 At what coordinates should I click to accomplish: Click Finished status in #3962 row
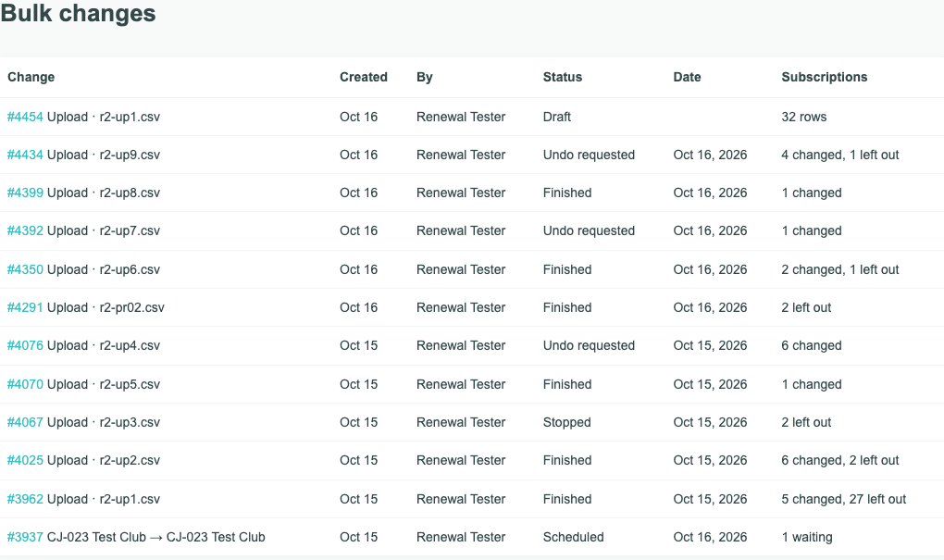[567, 499]
